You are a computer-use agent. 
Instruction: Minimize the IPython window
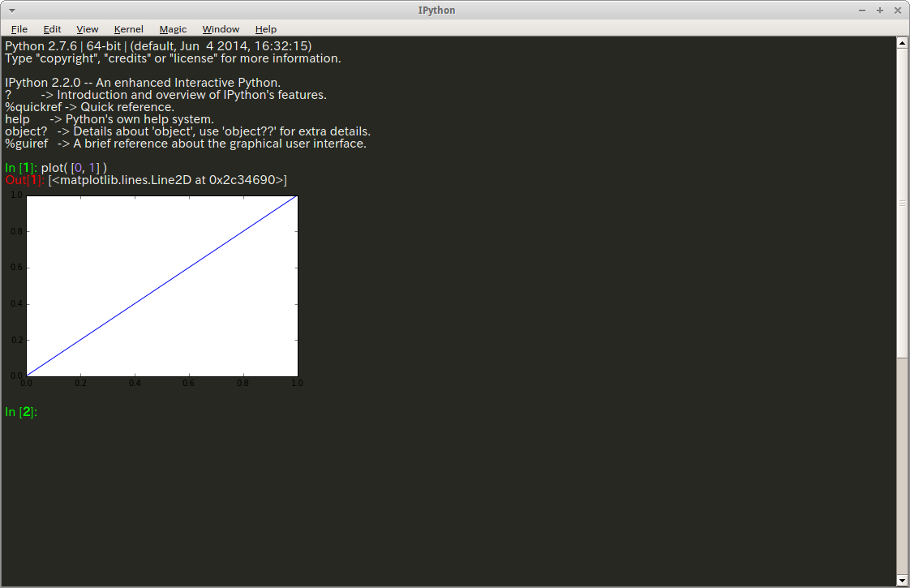pos(862,11)
